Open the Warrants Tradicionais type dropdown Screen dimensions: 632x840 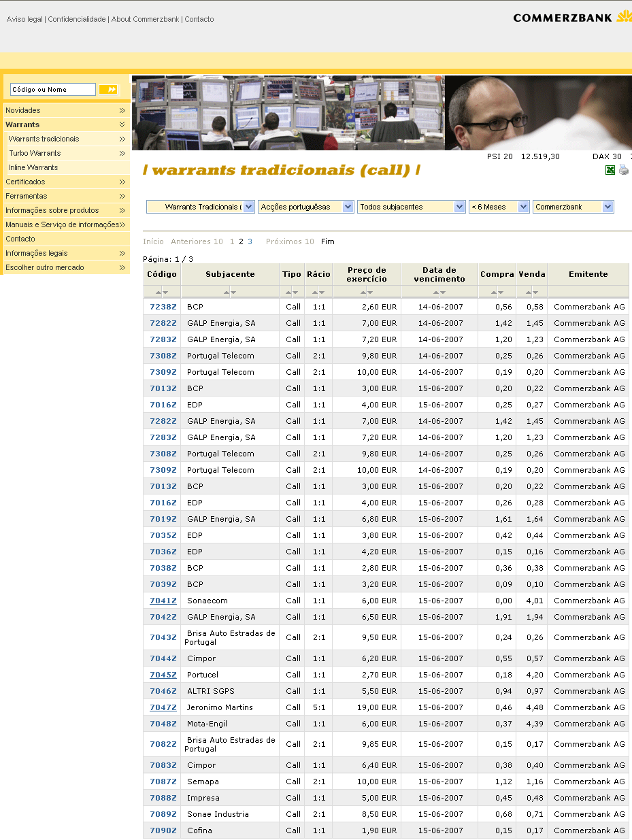click(201, 207)
